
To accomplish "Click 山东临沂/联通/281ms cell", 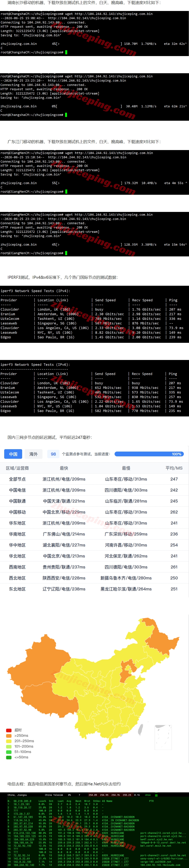I will coord(126,501).
